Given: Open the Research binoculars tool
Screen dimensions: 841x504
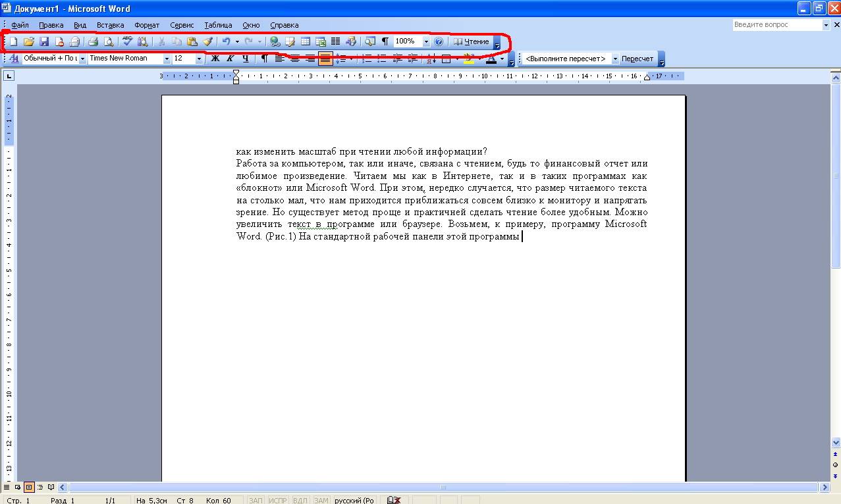Looking at the screenshot, I should (142, 41).
